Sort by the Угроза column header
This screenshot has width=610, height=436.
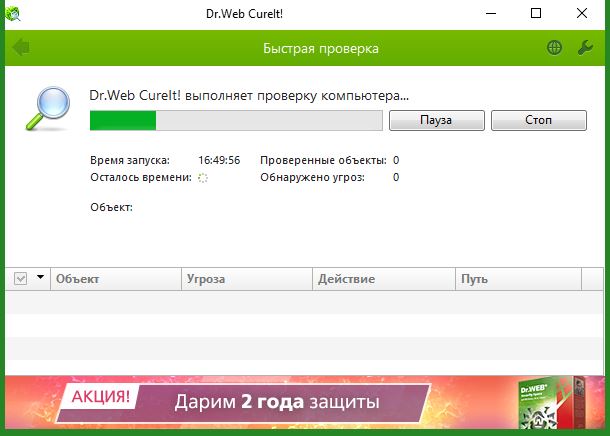click(247, 279)
